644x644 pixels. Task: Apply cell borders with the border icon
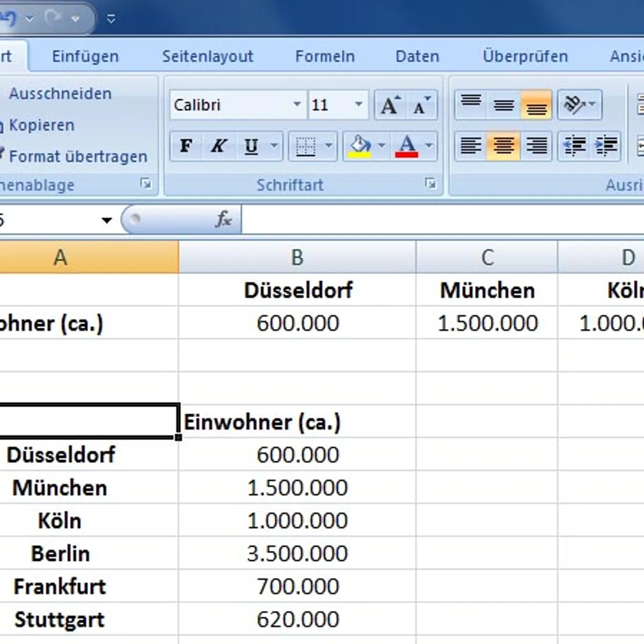coord(305,146)
